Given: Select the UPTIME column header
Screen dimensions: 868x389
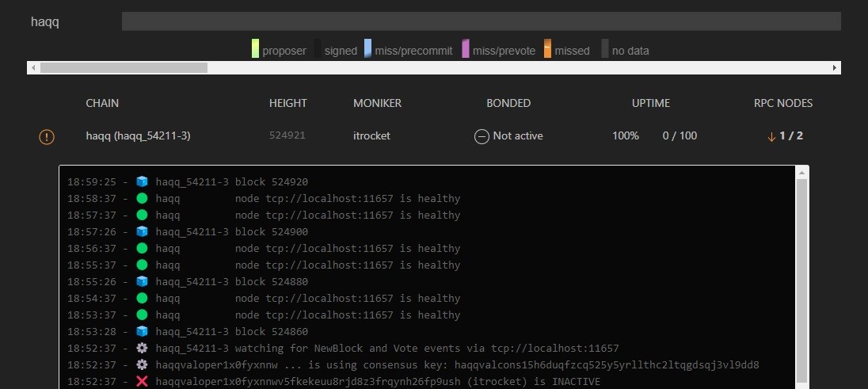Looking at the screenshot, I should 650,103.
